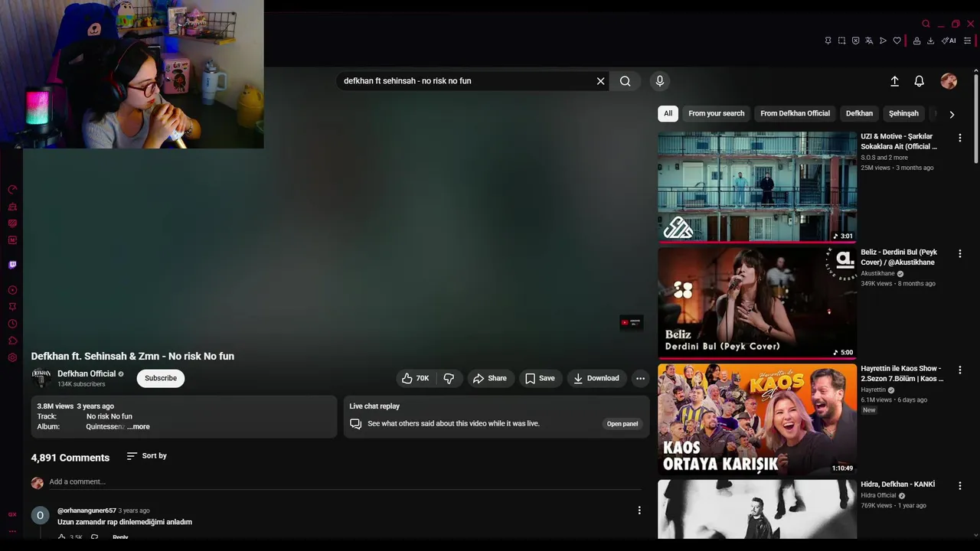Image resolution: width=980 pixels, height=551 pixels.
Task: Open Kaos Show video thumbnail
Action: point(757,419)
